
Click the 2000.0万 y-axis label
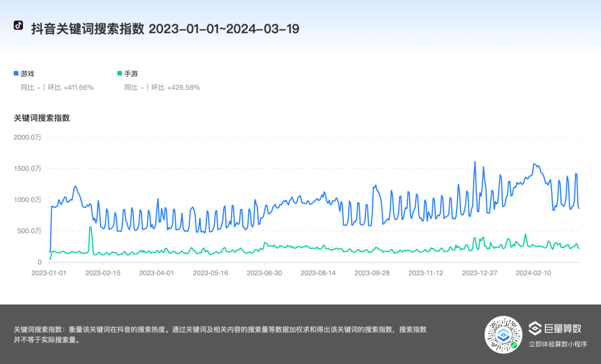(x=28, y=137)
